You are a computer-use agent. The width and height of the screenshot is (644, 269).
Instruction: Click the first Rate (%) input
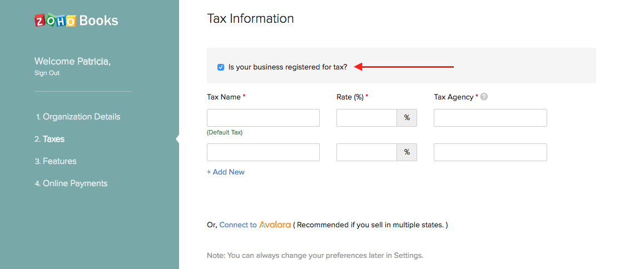366,118
